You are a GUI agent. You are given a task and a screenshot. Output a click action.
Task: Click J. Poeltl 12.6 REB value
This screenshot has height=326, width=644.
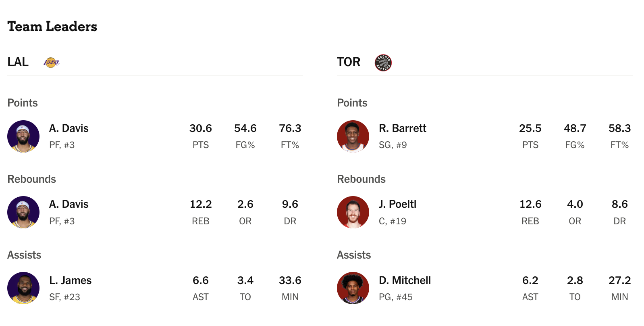click(x=530, y=204)
